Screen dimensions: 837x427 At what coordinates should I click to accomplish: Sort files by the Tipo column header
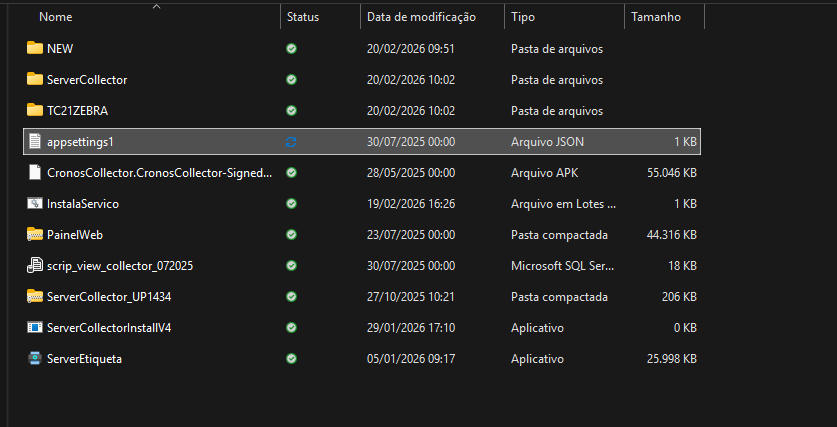point(522,17)
